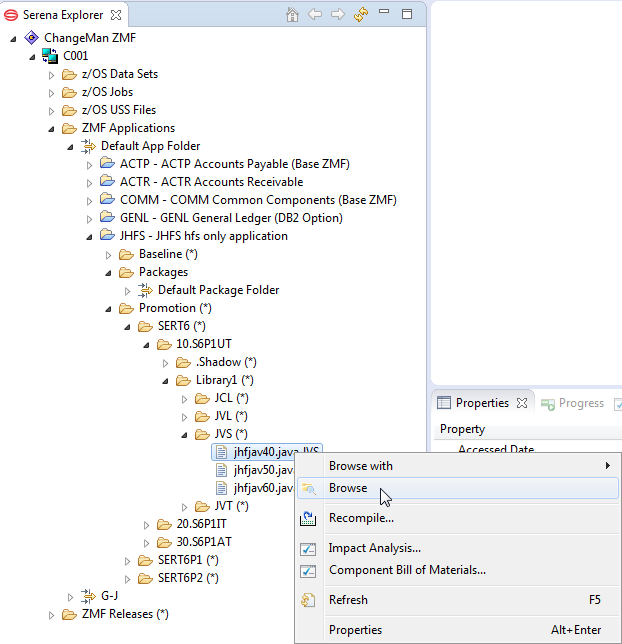Image resolution: width=622 pixels, height=644 pixels.
Task: Expand the z/OS Jobs node
Action: pos(51,93)
